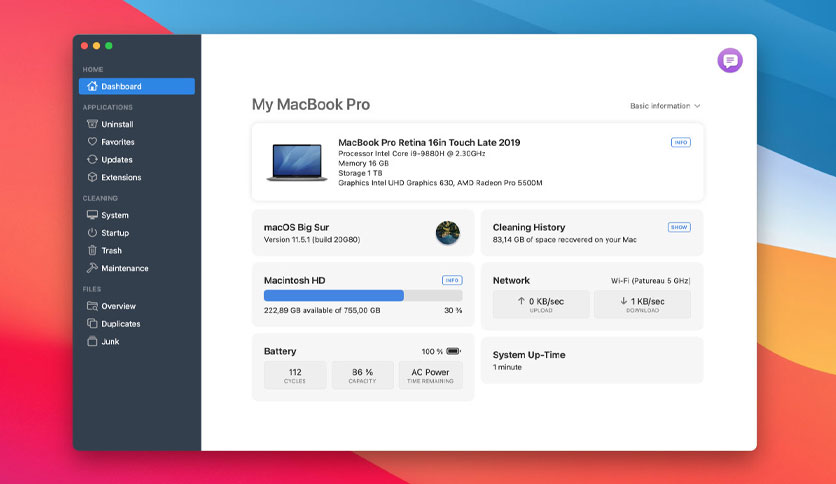This screenshot has width=836, height=484.
Task: Click "222,89 GB available of 755,00 GB"
Action: 322,310
